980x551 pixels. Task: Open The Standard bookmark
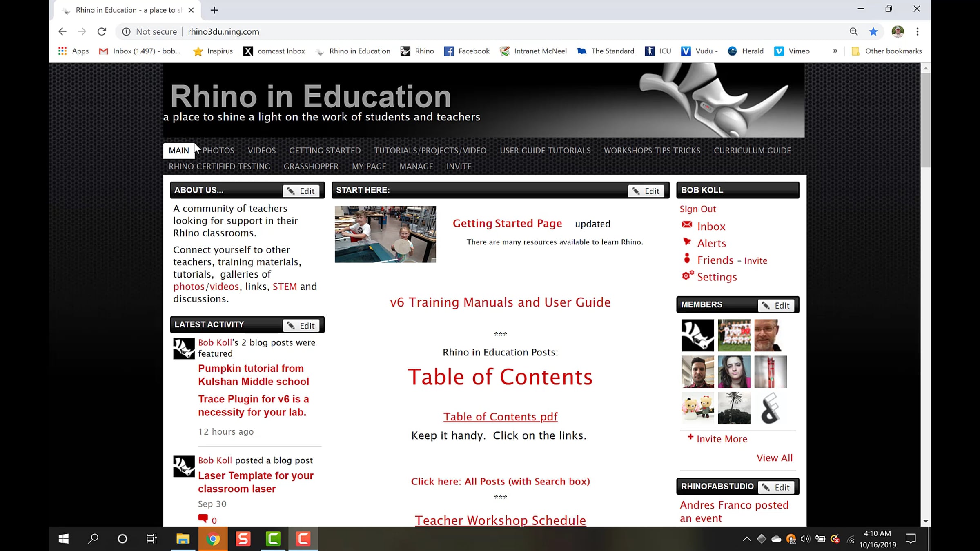[x=606, y=51]
